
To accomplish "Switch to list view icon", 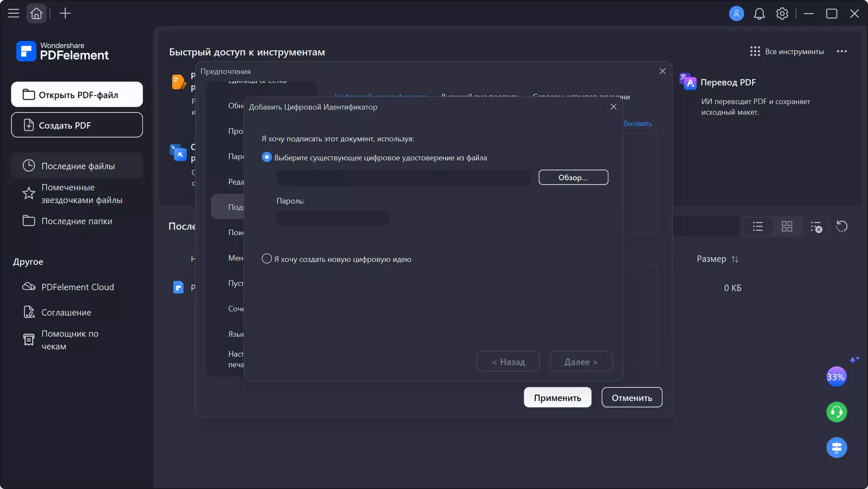I will 758,226.
